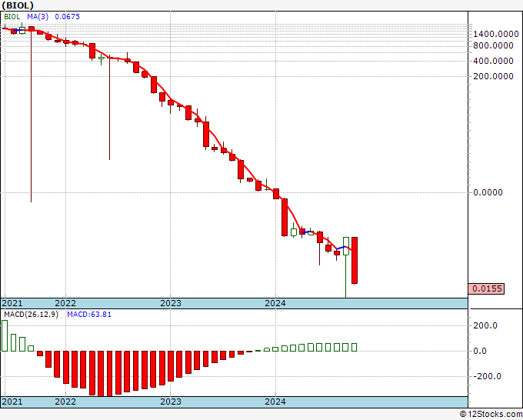
Task: Click 2023 on the MACD panel timeline
Action: (x=171, y=402)
